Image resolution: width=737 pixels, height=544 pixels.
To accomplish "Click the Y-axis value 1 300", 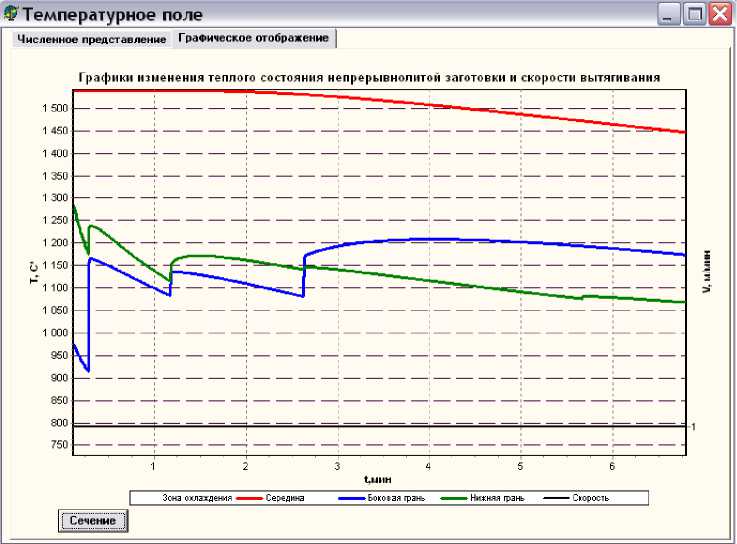I will (x=55, y=198).
